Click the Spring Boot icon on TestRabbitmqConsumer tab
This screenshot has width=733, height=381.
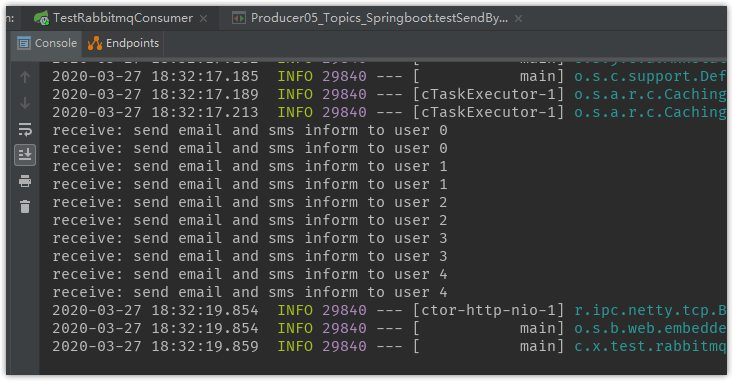coord(41,19)
